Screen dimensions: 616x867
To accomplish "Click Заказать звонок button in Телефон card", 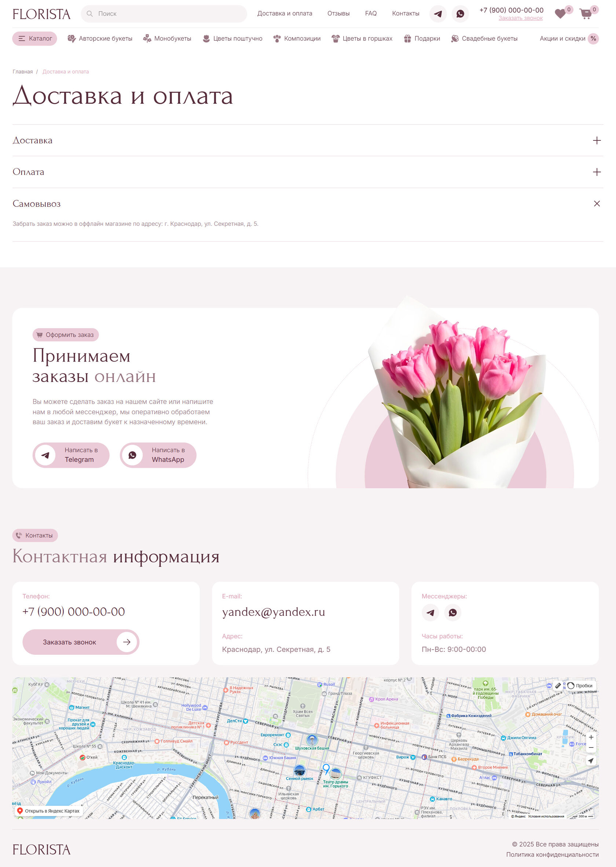I will click(x=81, y=642).
